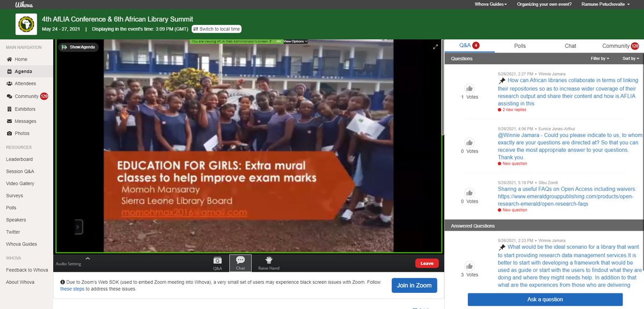644x309 pixels.
Task: Click the Zoom Q&A icon below video
Action: (217, 263)
